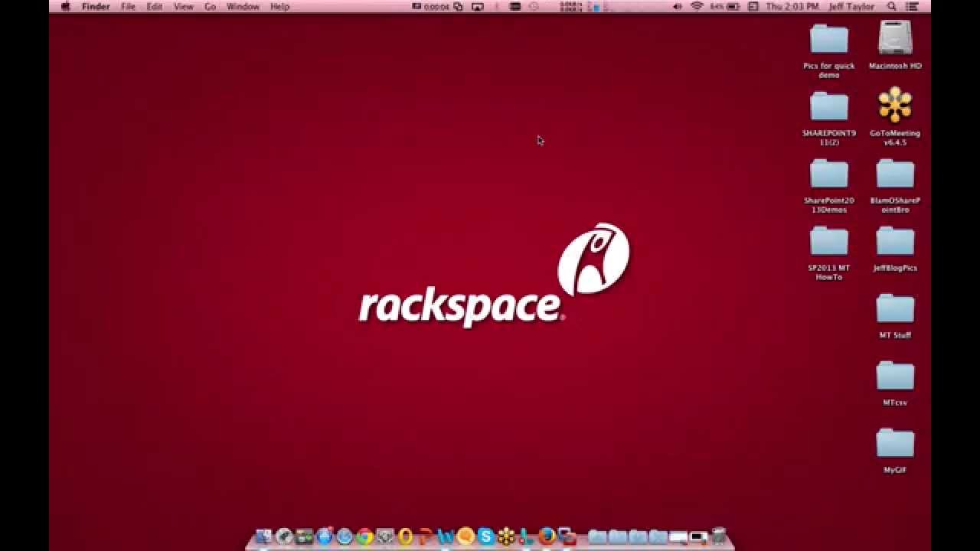Select the Pics for quick demo folder
The image size is (980, 551).
pyautogui.click(x=829, y=51)
